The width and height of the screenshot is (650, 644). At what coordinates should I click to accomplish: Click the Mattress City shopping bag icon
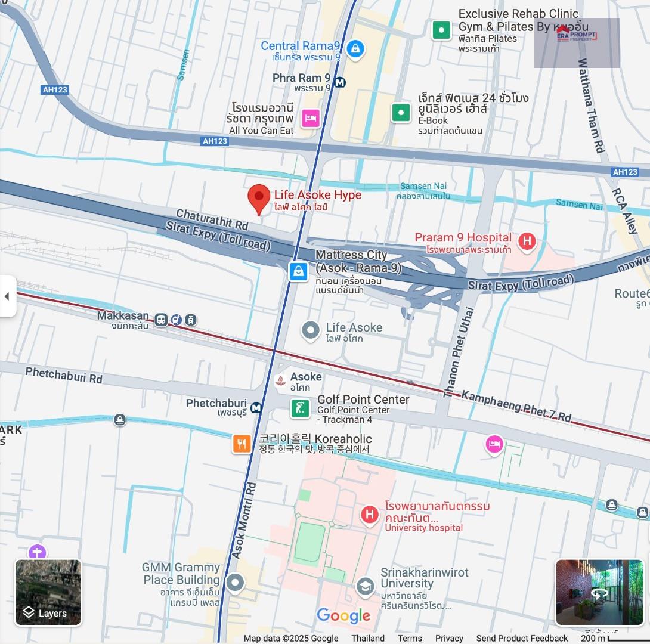tap(299, 272)
